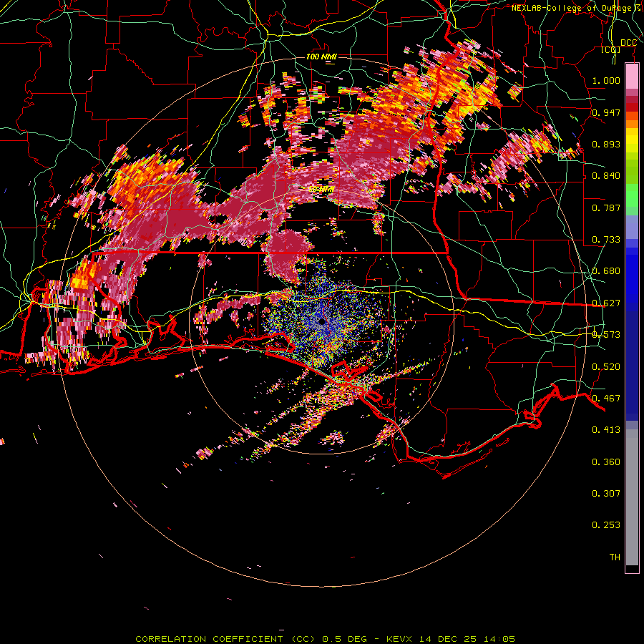This screenshot has width=644, height=644.
Task: Select the 0.627 scale label
Action: pos(606,303)
